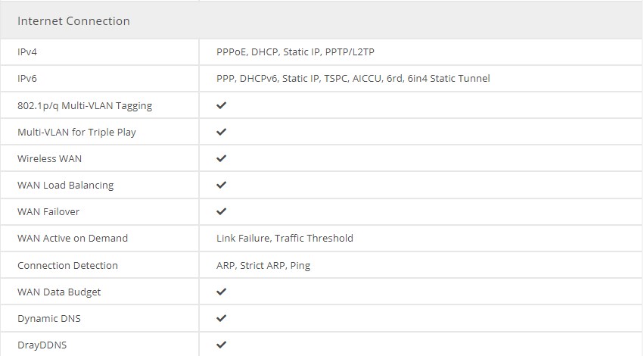
Task: Select the PPPoE, DHCP, Static IP text
Action: coord(268,52)
